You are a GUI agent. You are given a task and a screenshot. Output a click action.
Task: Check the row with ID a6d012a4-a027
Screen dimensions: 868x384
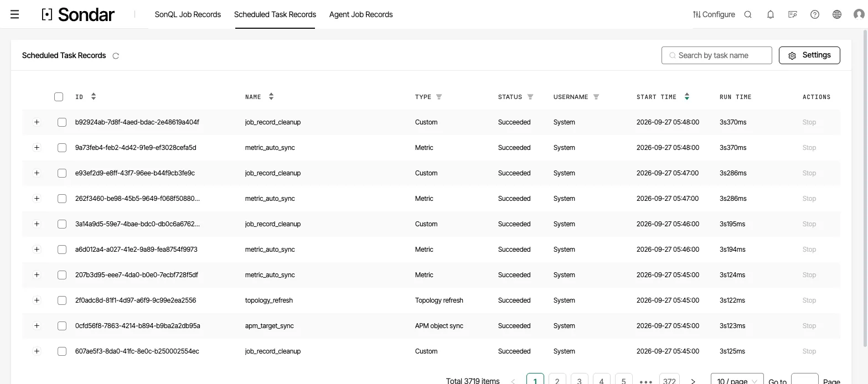click(62, 250)
